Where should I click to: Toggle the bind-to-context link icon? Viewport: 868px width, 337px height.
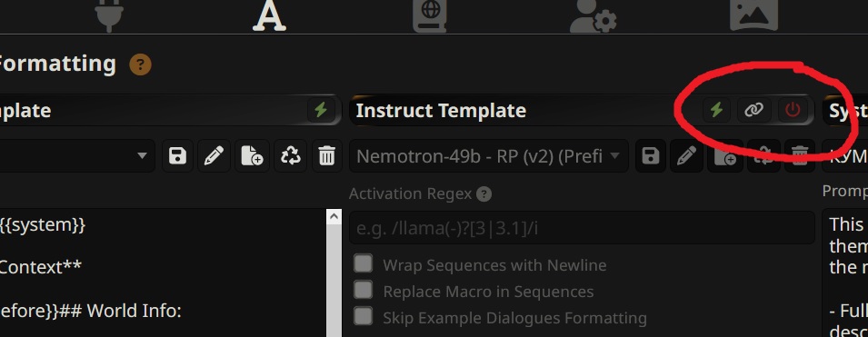click(x=753, y=110)
